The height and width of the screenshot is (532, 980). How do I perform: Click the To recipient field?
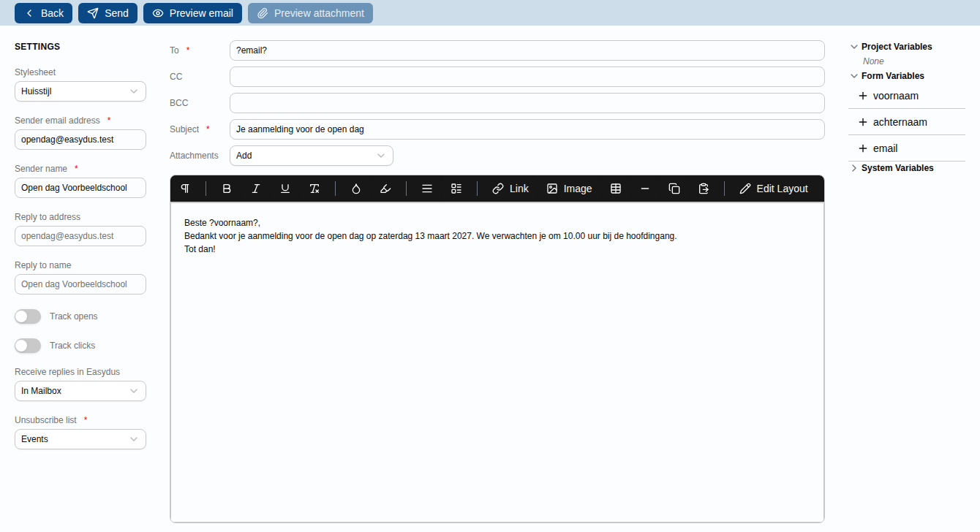(527, 50)
